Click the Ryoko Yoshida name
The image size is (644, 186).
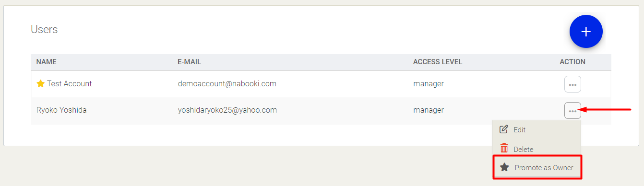point(61,110)
